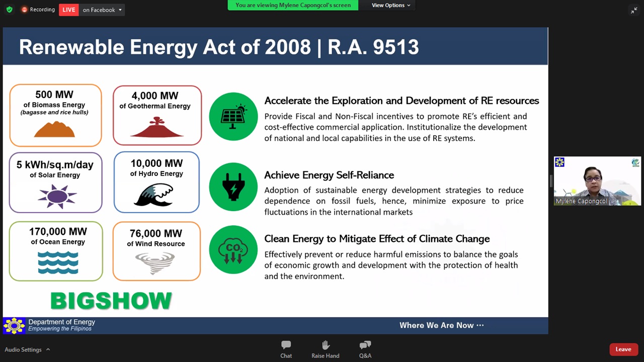Click the green BIGSHOW text

111,301
